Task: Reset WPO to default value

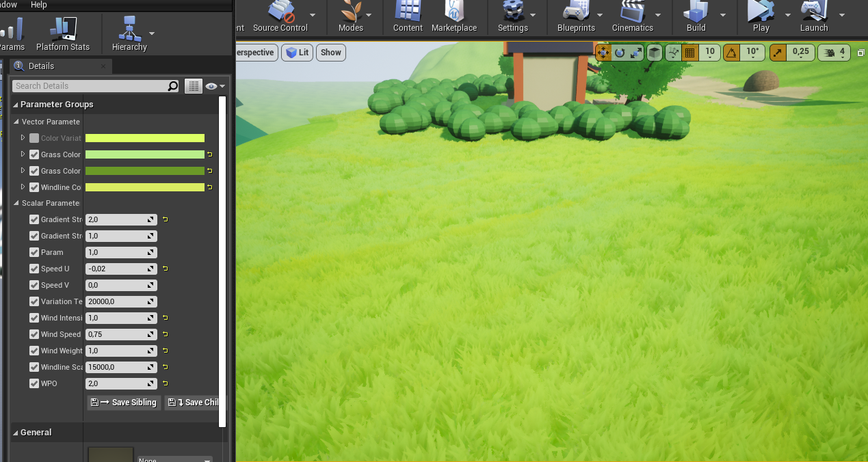Action: tap(165, 383)
